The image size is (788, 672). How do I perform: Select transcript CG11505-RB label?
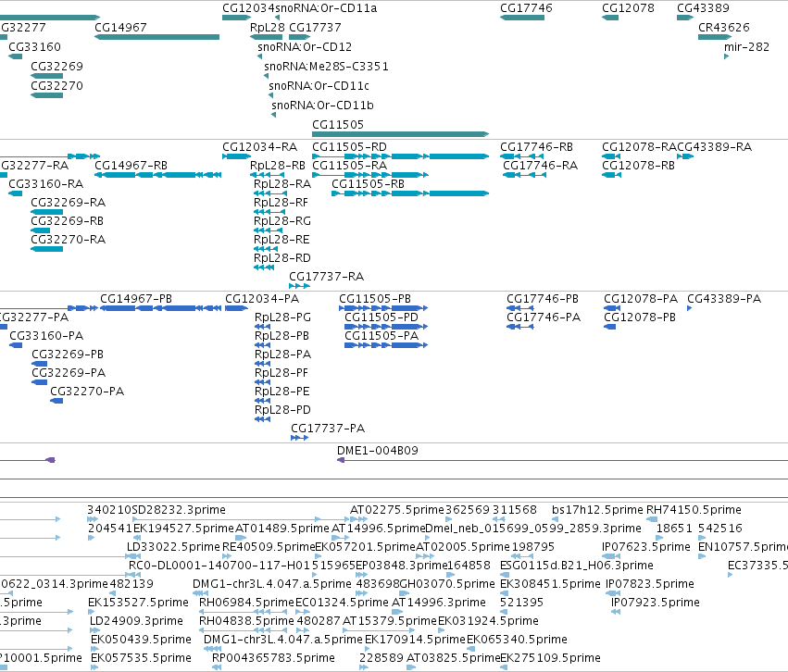[x=368, y=184]
